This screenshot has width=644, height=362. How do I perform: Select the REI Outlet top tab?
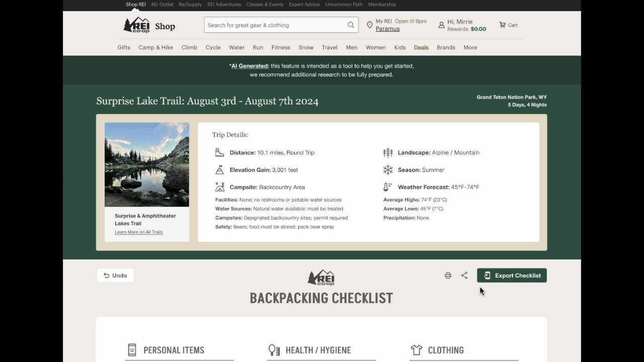163,5
